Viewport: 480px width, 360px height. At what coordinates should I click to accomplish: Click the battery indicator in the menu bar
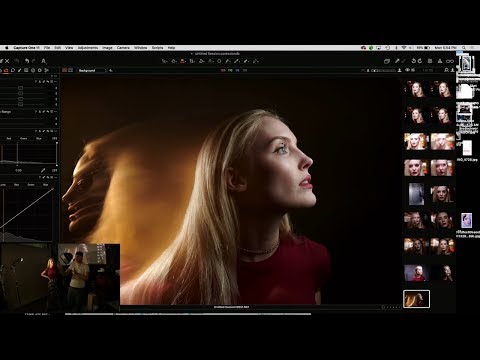click(x=423, y=48)
